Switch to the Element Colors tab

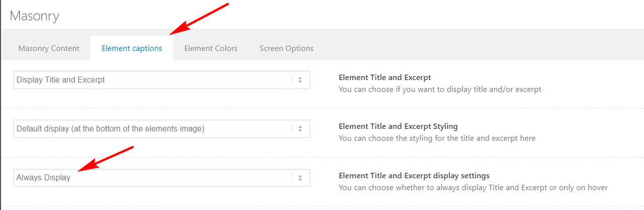211,48
